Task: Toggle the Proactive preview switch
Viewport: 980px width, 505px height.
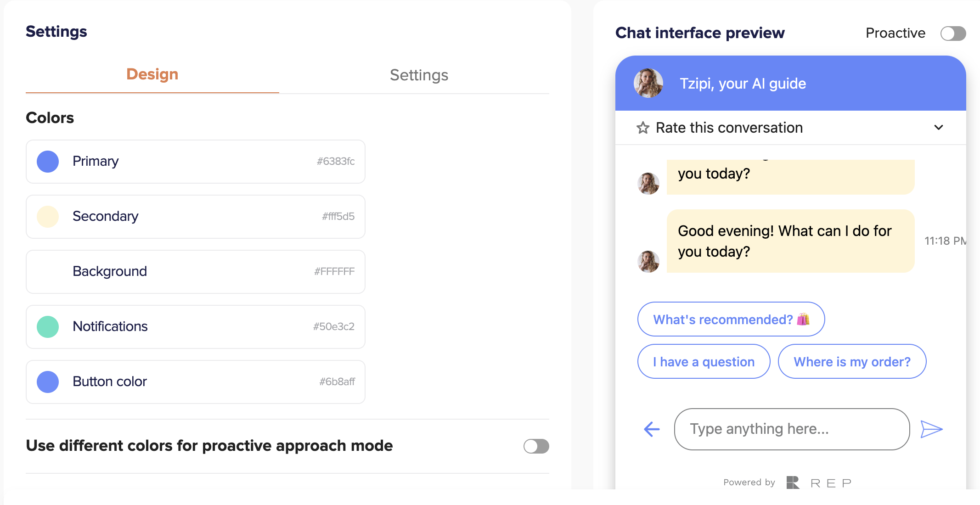Action: [953, 33]
